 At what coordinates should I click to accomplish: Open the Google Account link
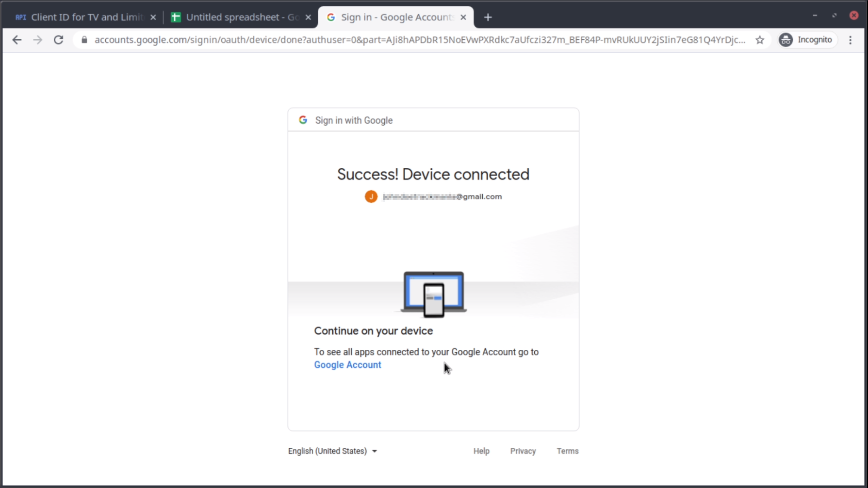pos(347,365)
